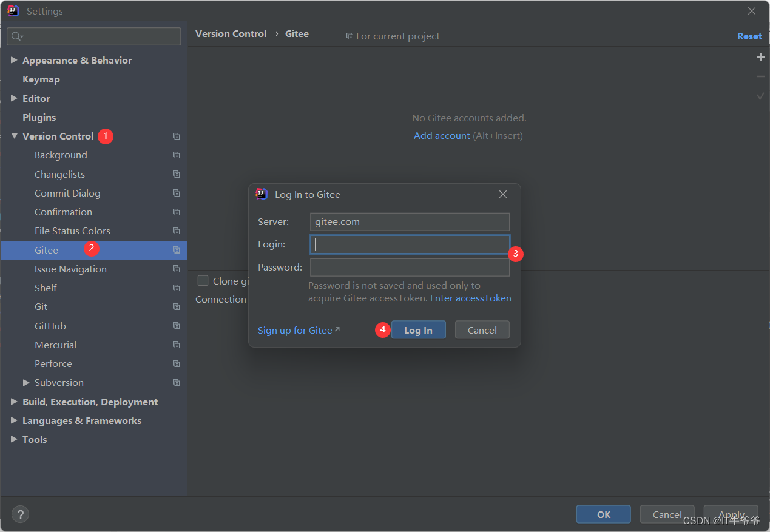Click the project-scope icon beside Commit Dialog
This screenshot has width=770, height=532.
point(176,193)
